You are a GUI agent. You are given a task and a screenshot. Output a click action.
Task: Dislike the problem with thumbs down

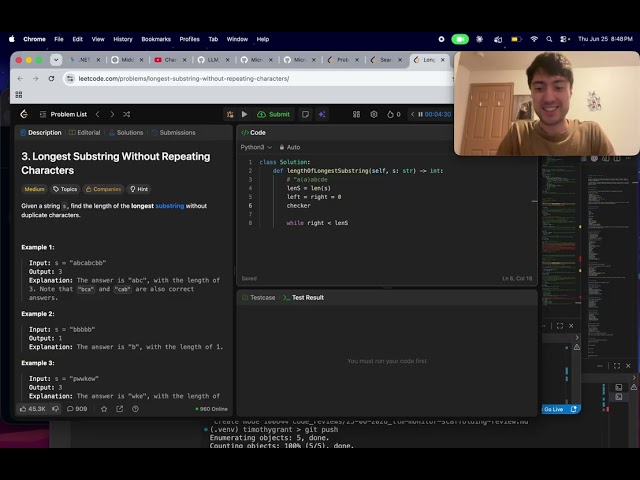point(56,409)
